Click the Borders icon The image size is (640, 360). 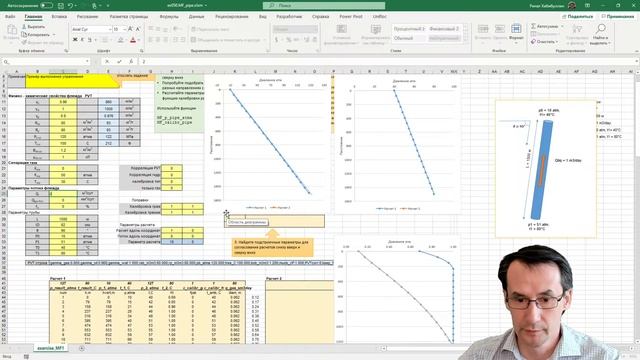(x=105, y=40)
